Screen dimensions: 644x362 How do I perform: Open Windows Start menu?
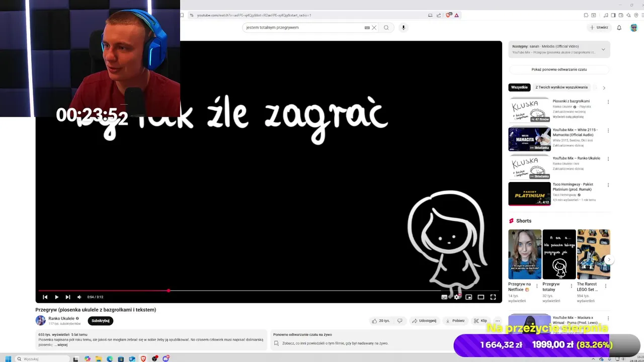tap(8, 358)
